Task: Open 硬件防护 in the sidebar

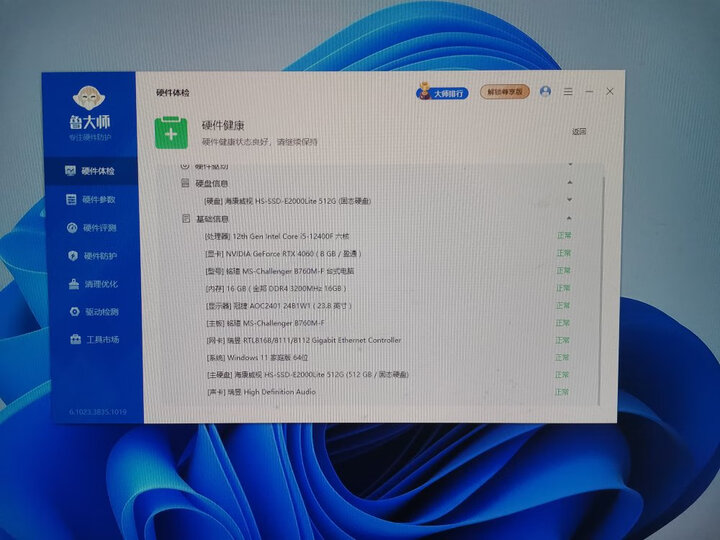Action: click(93, 256)
